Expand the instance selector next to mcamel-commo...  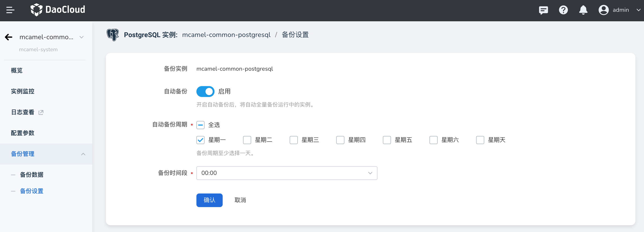point(81,37)
